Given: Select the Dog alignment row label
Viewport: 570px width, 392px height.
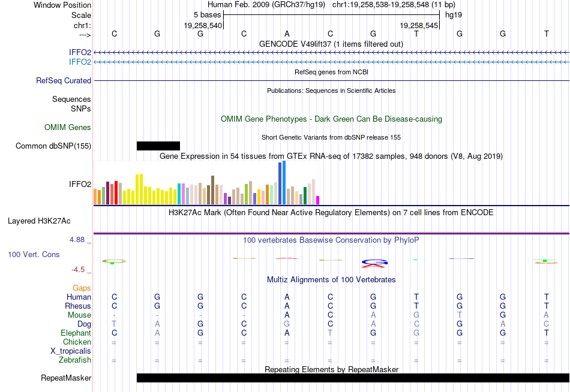Looking at the screenshot, I should point(84,324).
